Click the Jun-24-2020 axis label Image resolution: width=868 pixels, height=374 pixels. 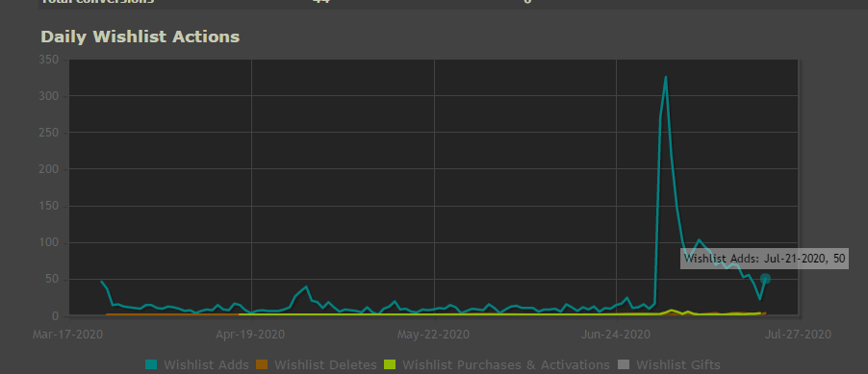[616, 335]
